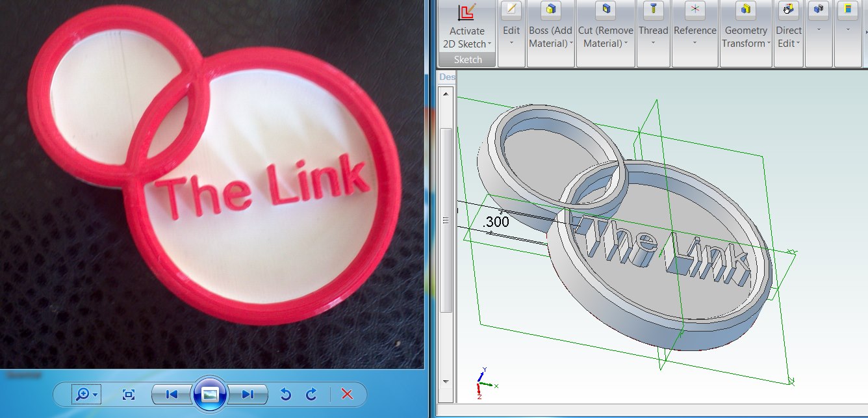Viewport: 868px width, 418px height.
Task: Click the Activate 2D Sketch icon
Action: pos(466,12)
